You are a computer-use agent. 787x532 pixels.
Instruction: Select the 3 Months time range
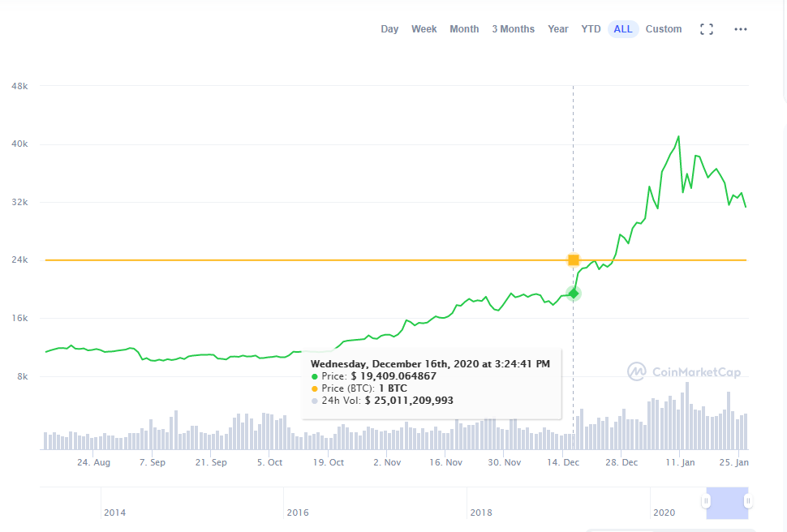tap(513, 28)
